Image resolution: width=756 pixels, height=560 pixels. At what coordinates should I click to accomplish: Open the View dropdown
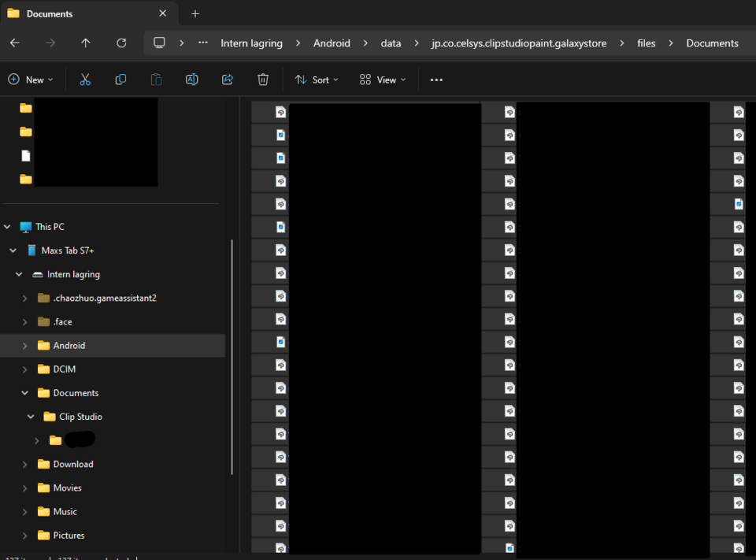coord(382,79)
